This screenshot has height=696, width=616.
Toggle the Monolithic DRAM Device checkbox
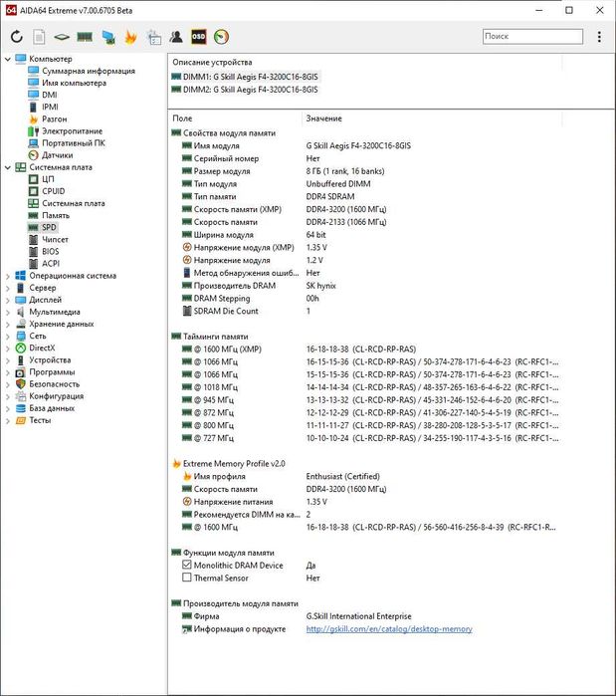click(187, 565)
